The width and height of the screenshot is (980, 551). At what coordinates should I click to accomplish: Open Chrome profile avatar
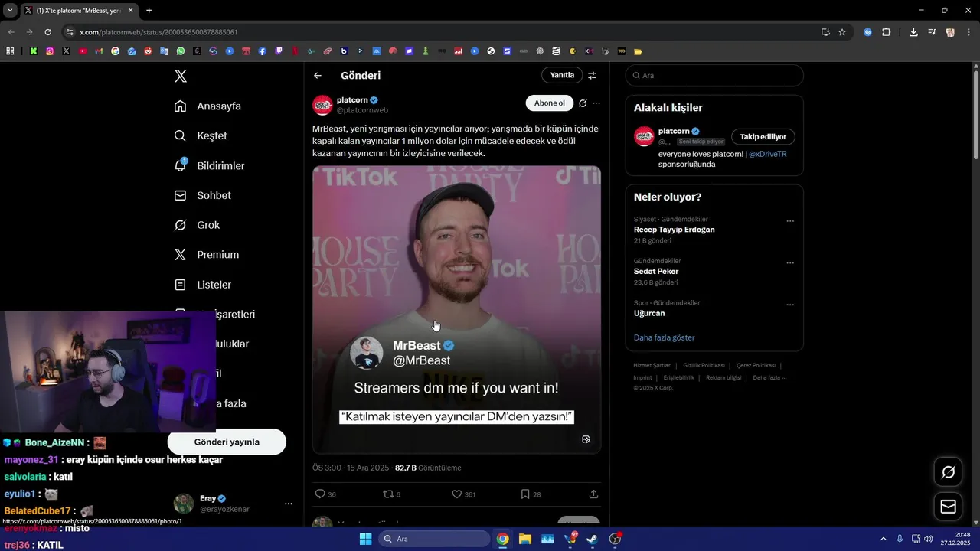[x=950, y=32]
